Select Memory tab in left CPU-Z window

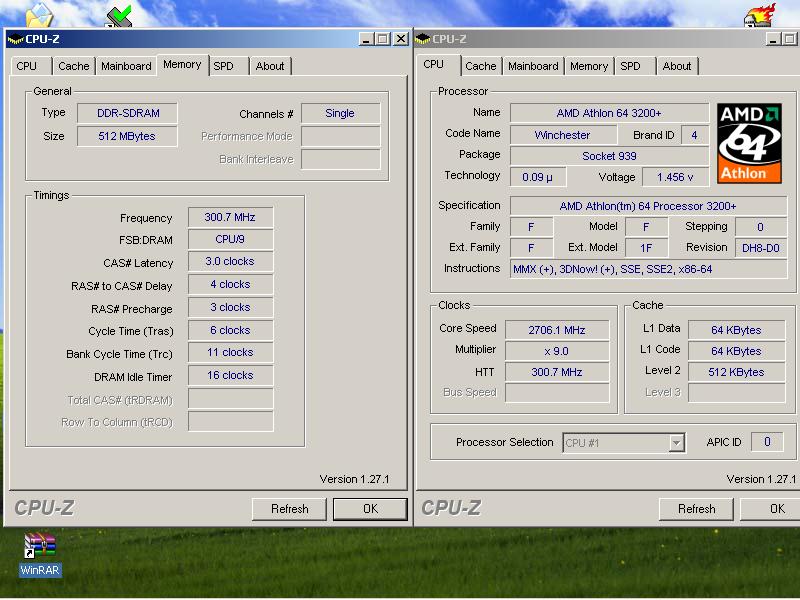coord(182,65)
